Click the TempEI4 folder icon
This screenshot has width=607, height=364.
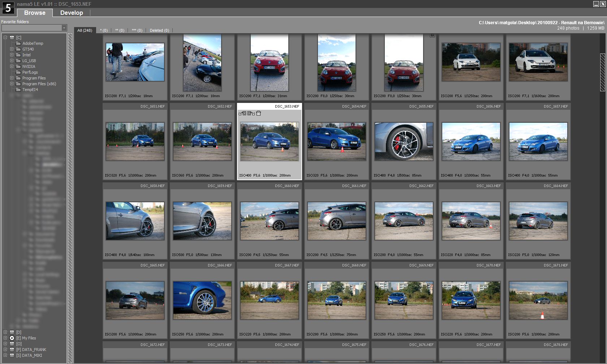point(18,90)
